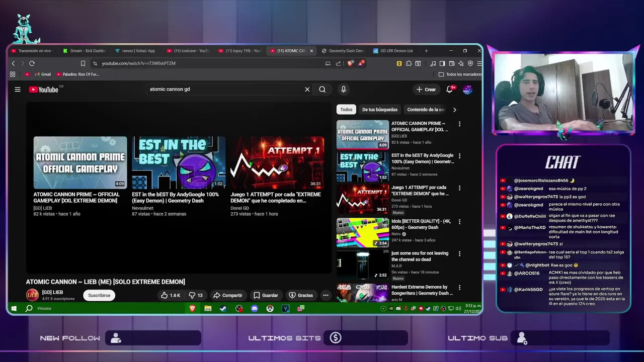Click the share icon in the address bar
This screenshot has height=362, width=644.
coord(338,63)
